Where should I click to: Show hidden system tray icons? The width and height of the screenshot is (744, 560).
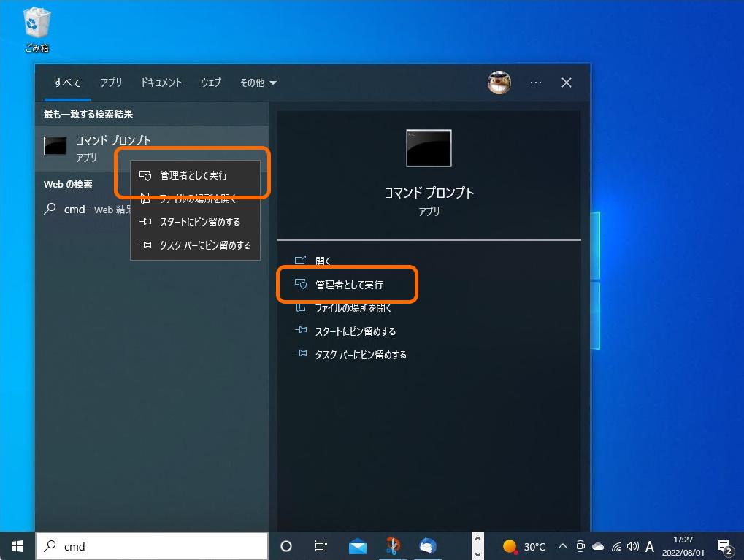[563, 546]
